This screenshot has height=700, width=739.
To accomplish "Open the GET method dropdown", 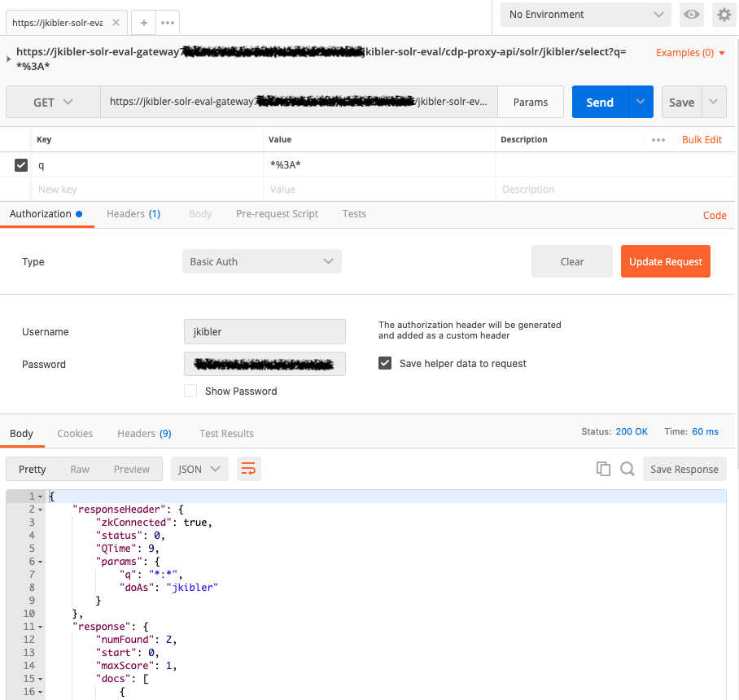I will 53,102.
